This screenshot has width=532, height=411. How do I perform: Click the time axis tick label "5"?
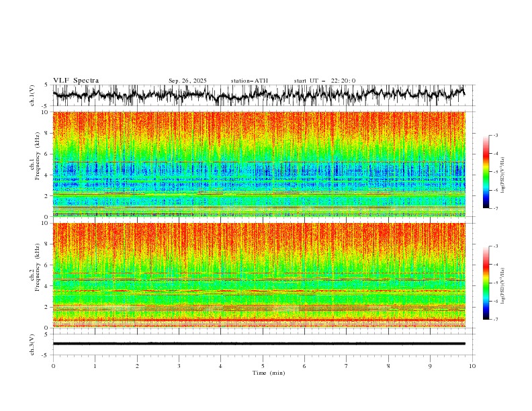click(263, 366)
